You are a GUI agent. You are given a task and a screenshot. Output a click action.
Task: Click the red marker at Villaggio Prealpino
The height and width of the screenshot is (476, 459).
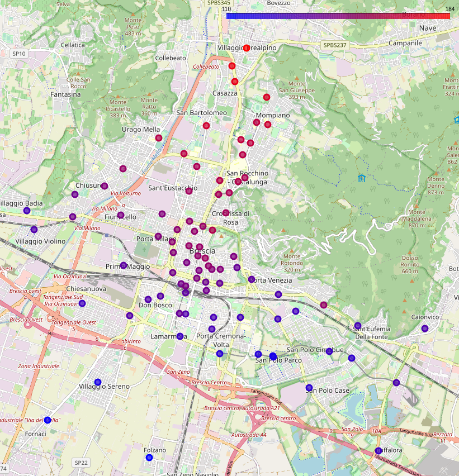pyautogui.click(x=247, y=48)
